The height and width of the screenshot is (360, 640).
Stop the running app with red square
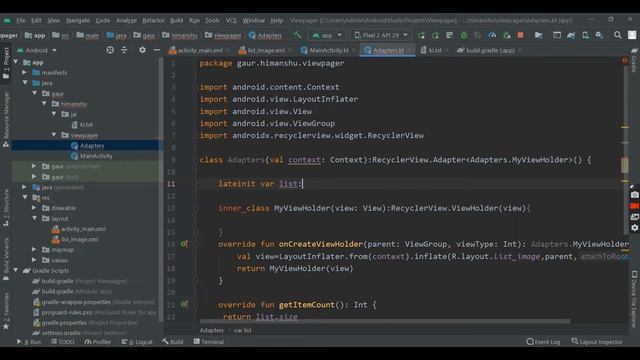pos(520,36)
